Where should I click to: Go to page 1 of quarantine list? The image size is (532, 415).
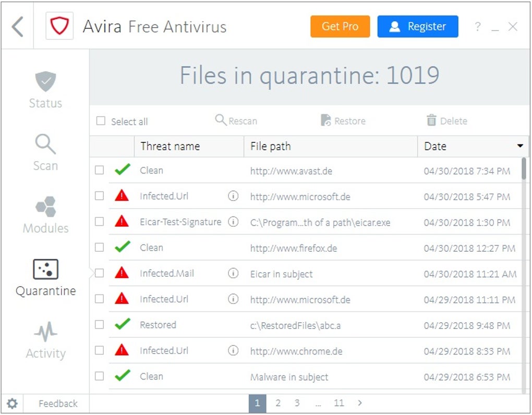point(257,403)
